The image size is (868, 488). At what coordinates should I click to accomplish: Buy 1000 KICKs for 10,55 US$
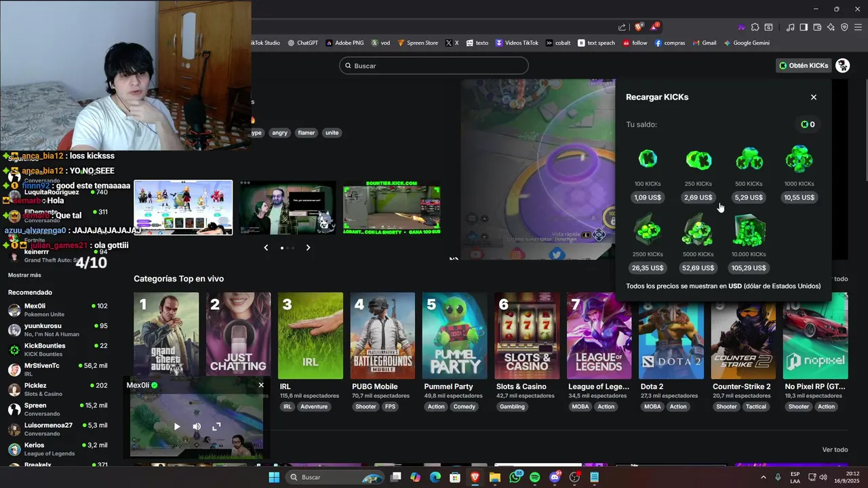799,197
